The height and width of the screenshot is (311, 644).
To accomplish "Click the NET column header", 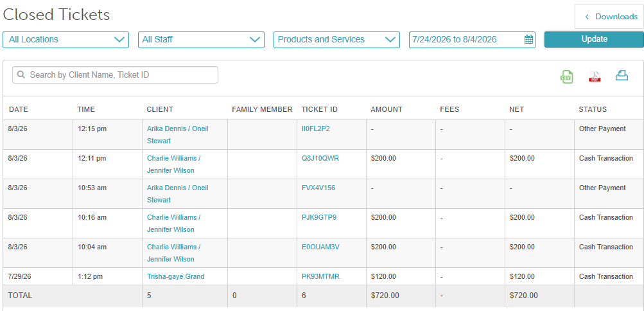I will 517,109.
